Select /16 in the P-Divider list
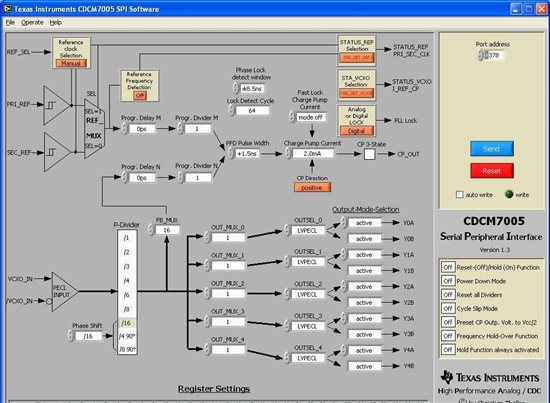The height and width of the screenshot is (403, 550). point(127,323)
